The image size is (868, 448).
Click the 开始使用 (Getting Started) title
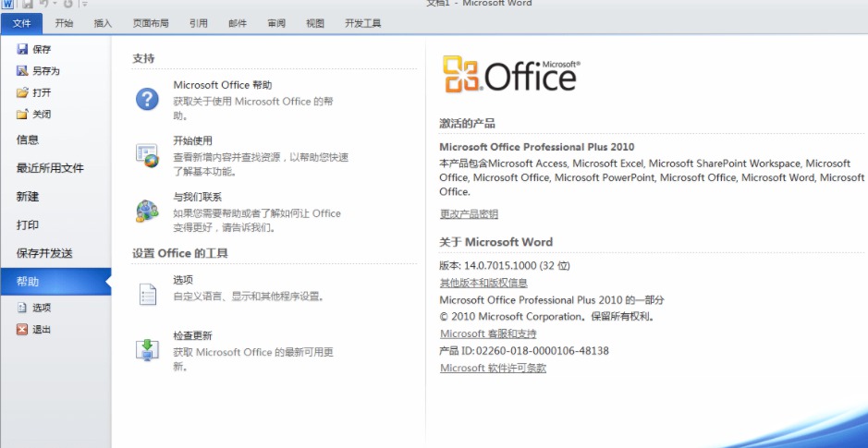coord(192,141)
